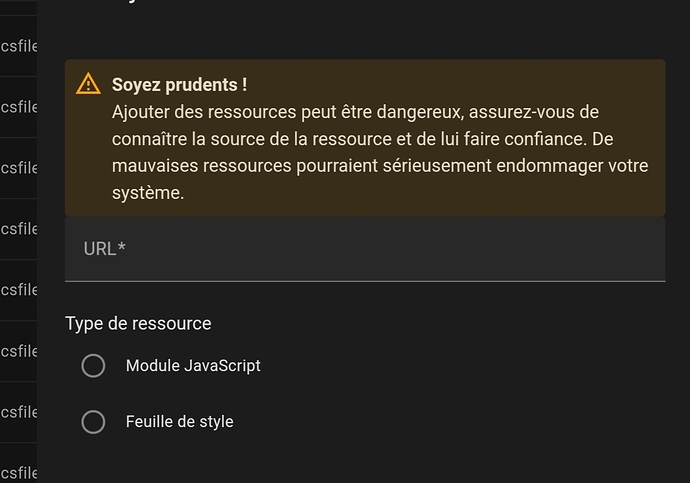Select the bottommost csfile row

18,473
